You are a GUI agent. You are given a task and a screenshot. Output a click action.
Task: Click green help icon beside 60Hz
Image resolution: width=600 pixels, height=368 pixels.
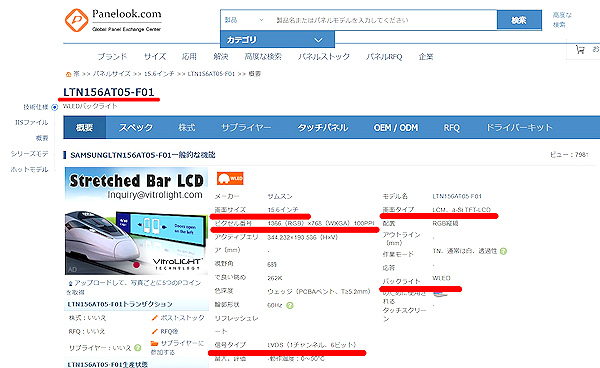[x=290, y=305]
